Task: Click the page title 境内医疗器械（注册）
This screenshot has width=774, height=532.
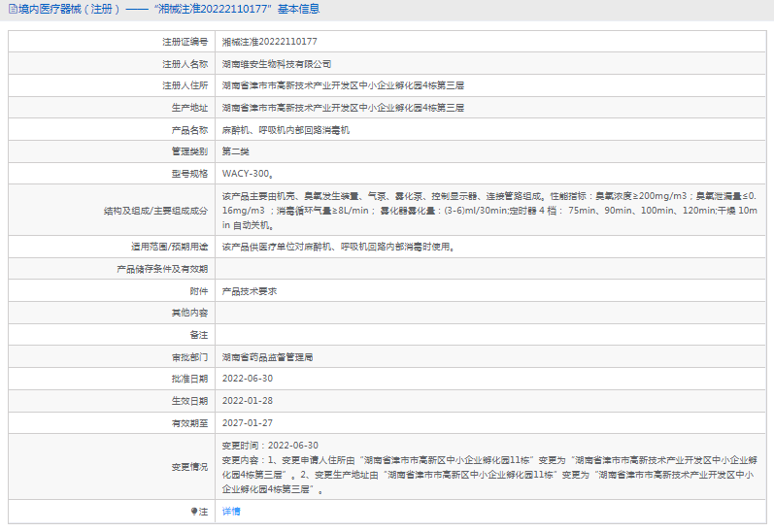Action: click(x=68, y=9)
